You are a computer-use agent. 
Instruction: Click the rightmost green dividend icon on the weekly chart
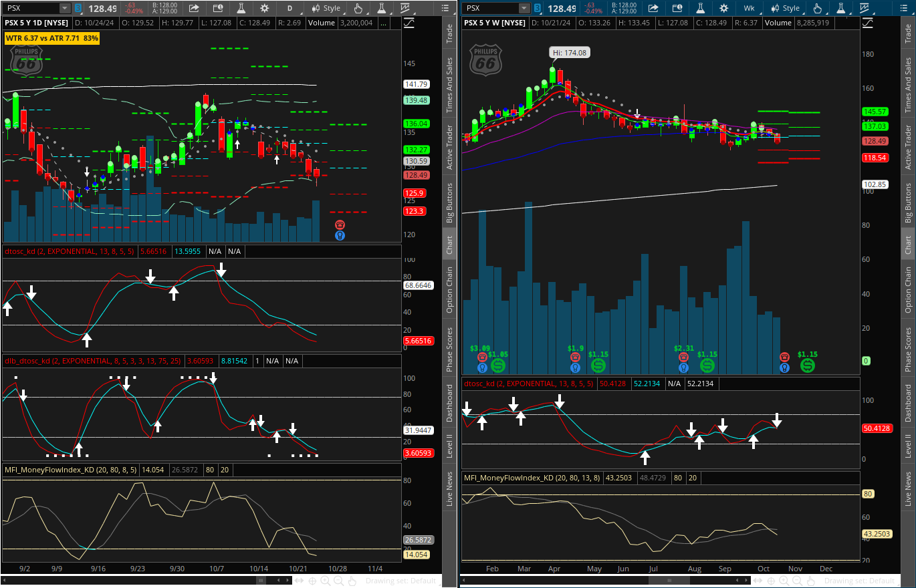pyautogui.click(x=808, y=366)
